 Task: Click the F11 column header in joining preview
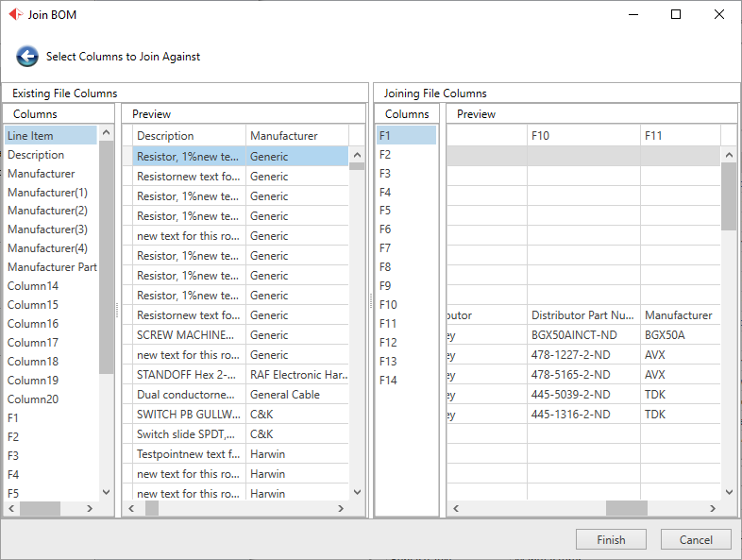point(653,136)
